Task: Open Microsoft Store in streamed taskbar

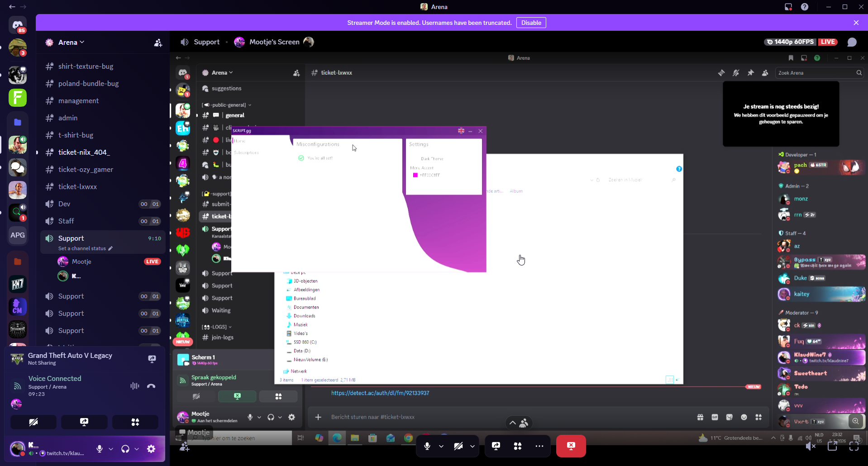Action: click(372, 437)
